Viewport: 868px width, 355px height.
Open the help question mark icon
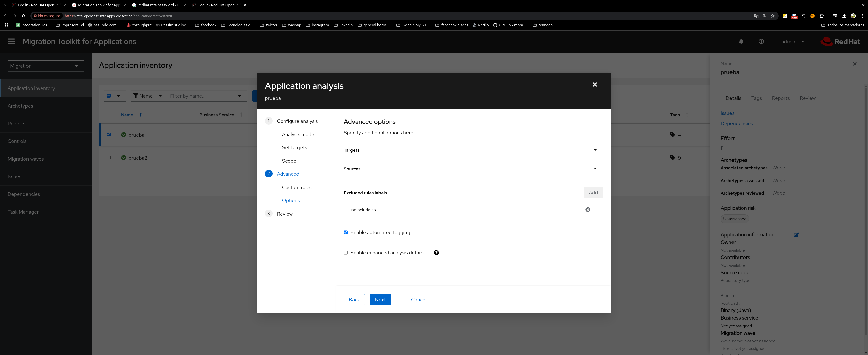coord(761,41)
